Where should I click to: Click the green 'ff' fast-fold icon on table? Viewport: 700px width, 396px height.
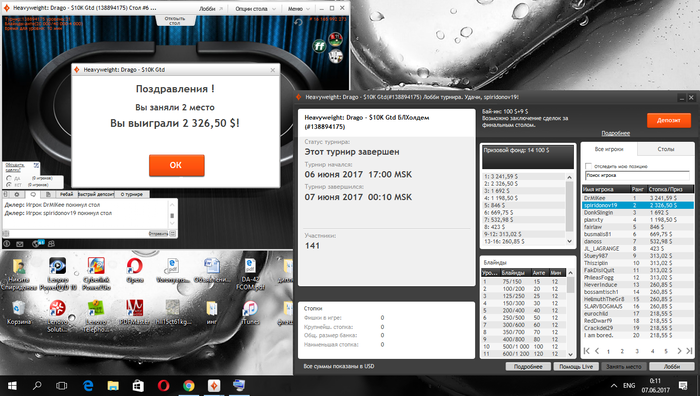(319, 46)
